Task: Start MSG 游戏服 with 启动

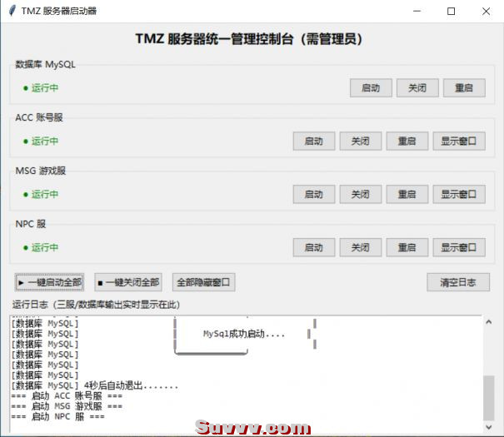Action: (314, 194)
